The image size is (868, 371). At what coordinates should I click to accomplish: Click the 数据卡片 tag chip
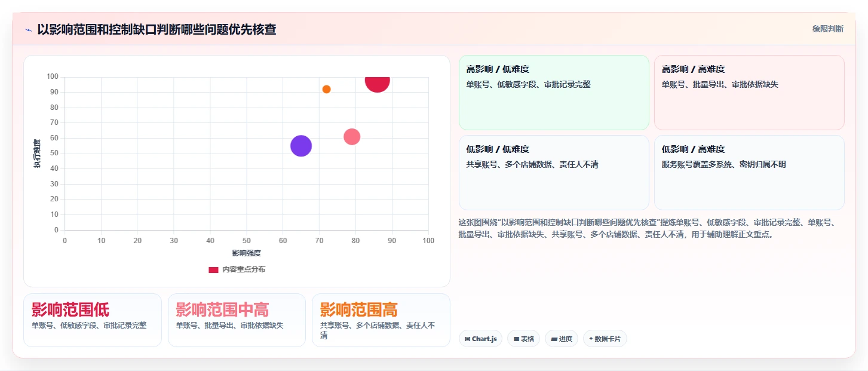tap(605, 339)
